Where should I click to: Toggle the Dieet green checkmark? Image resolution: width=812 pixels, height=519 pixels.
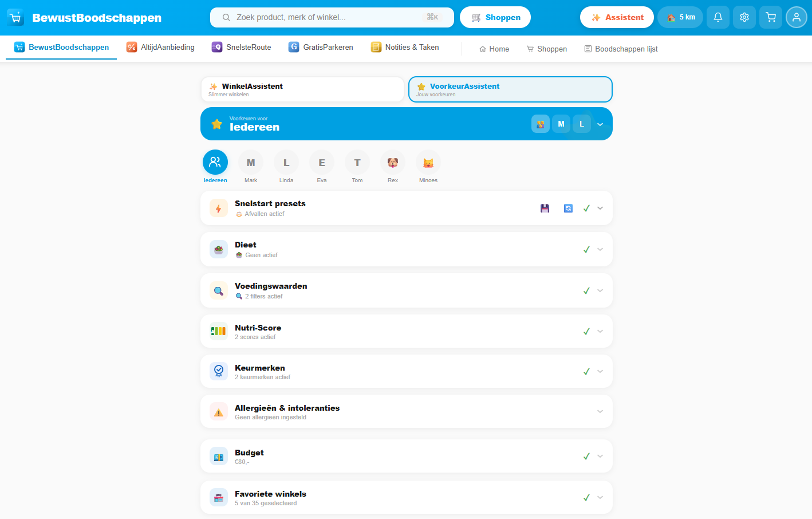(586, 250)
